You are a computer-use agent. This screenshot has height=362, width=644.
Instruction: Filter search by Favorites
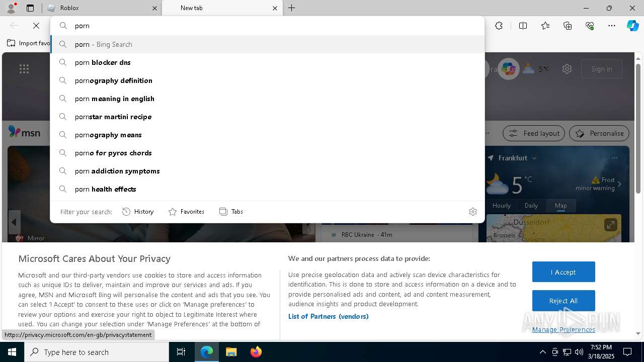pos(186,212)
